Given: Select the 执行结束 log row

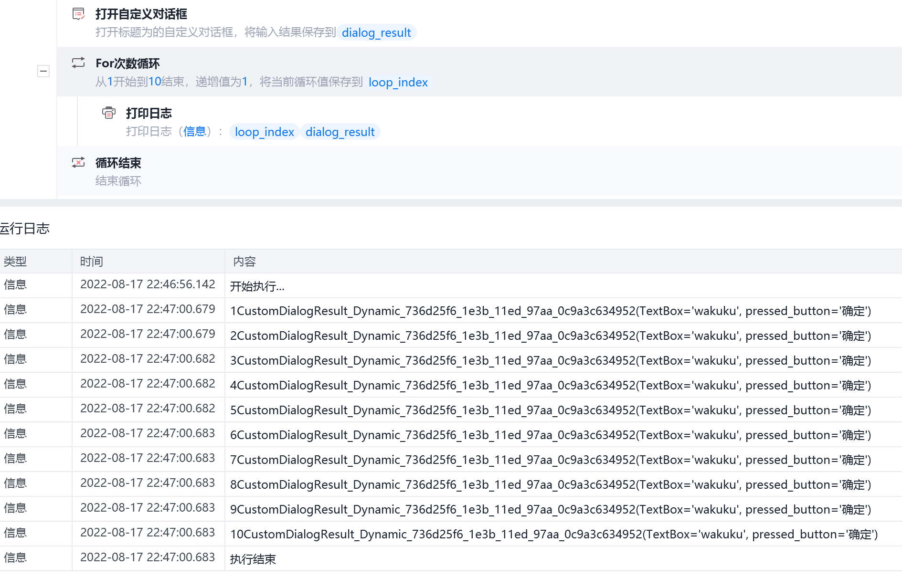Looking at the screenshot, I should [x=253, y=559].
